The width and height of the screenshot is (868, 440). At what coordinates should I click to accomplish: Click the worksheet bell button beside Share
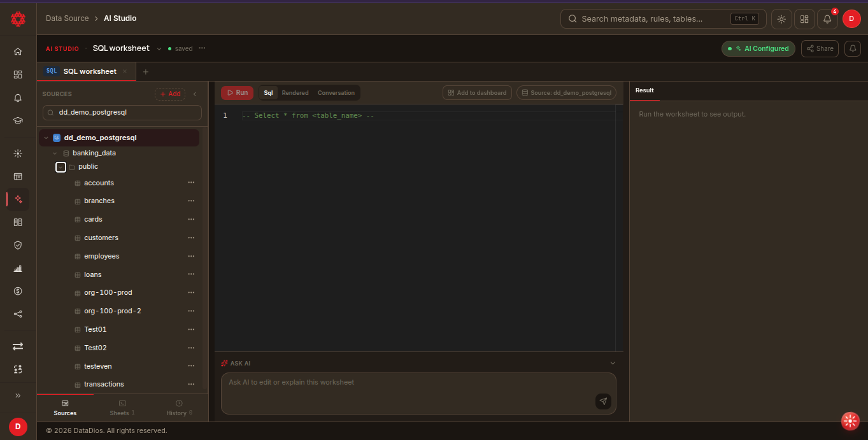[x=853, y=48]
